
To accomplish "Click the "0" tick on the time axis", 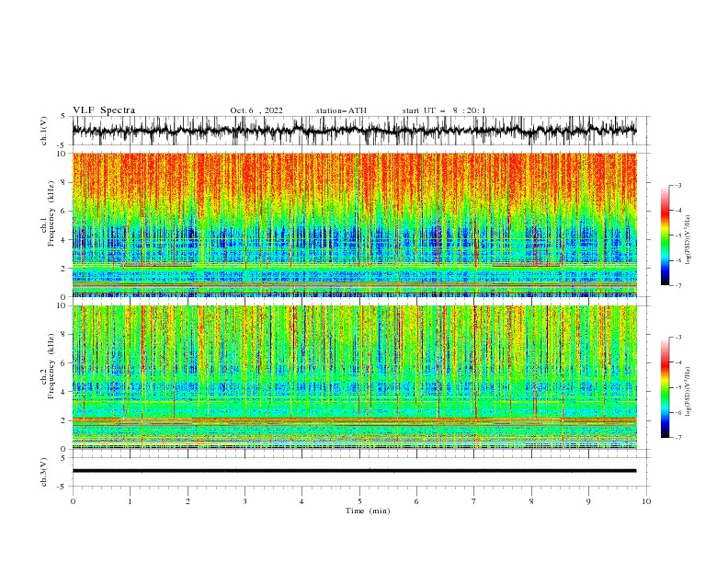I will click(73, 501).
